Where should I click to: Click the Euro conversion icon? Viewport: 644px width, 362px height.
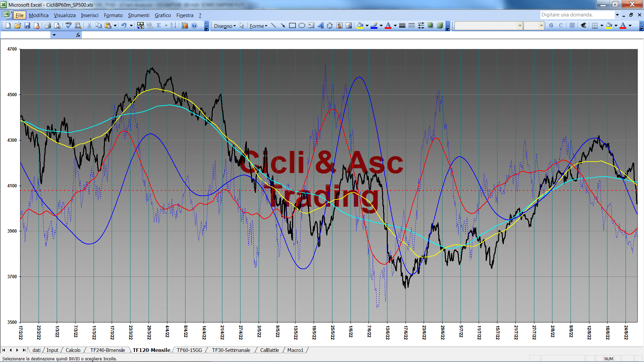(x=140, y=25)
